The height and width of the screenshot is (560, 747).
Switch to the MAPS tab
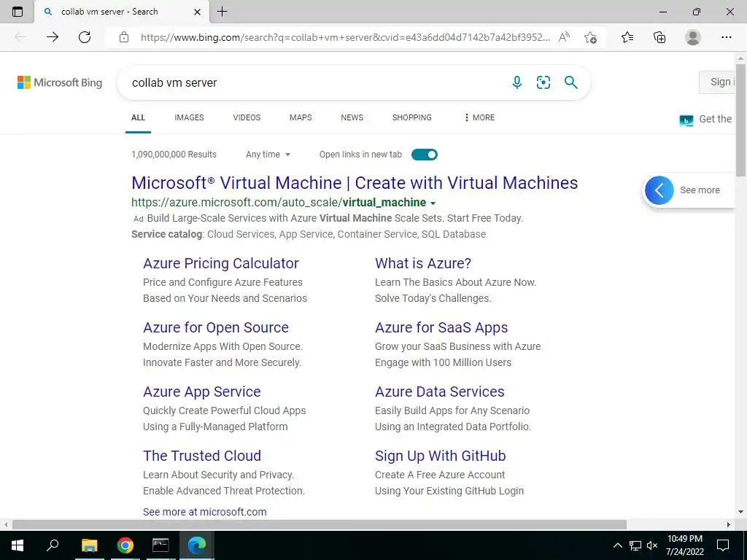(x=301, y=117)
